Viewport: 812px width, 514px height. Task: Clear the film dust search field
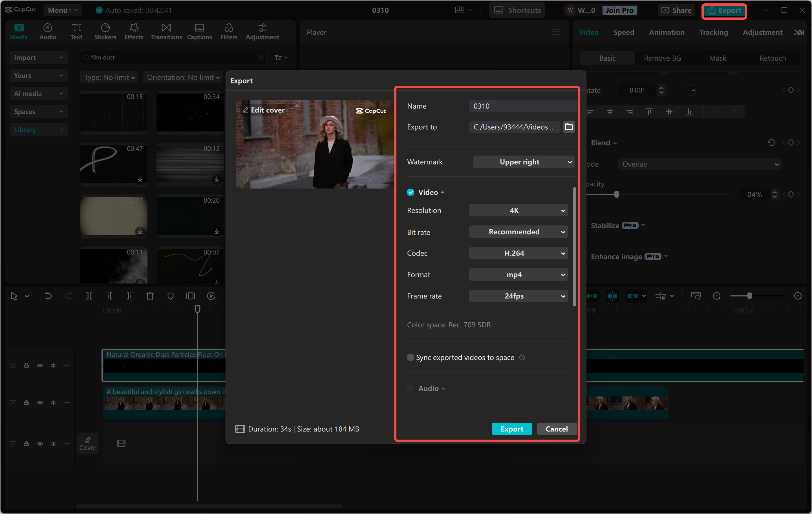click(261, 57)
